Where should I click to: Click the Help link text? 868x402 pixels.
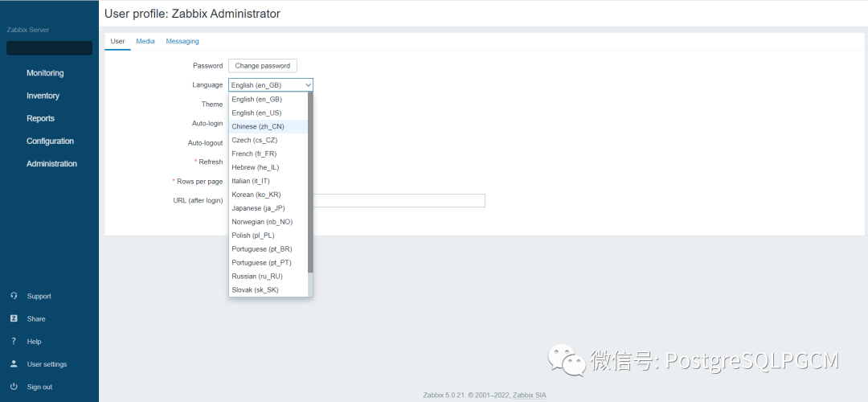(34, 342)
